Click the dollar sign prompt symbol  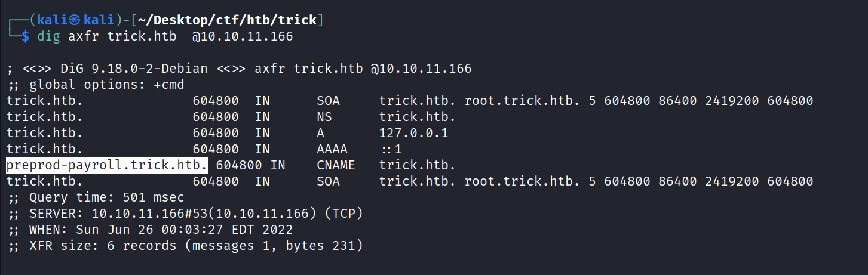pos(25,37)
